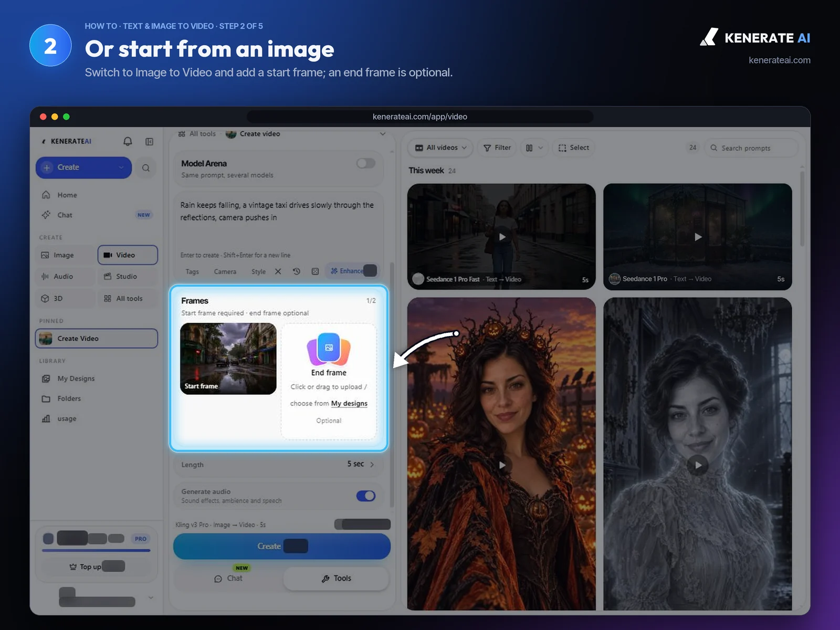Switch to the Chat tab below Create
This screenshot has width=840, height=630.
pyautogui.click(x=228, y=579)
